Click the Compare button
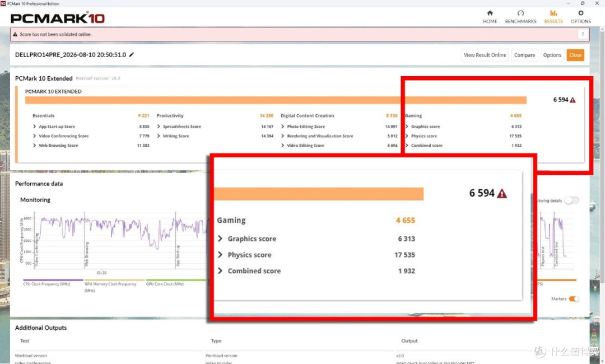Viewport: 605px width, 364px height. [x=524, y=55]
